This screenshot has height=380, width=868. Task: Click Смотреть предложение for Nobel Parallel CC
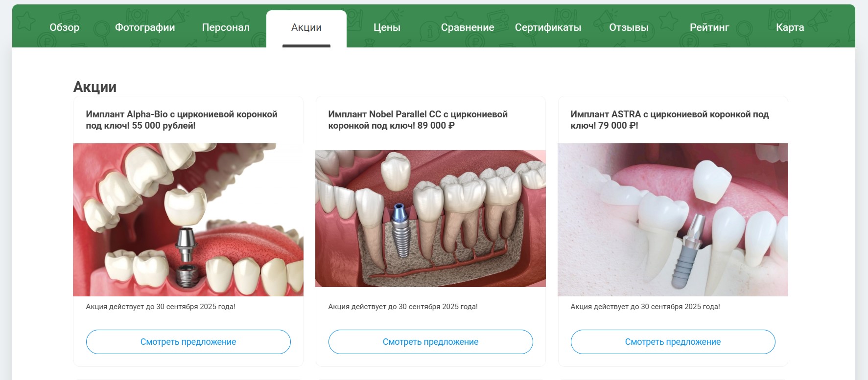pyautogui.click(x=431, y=342)
